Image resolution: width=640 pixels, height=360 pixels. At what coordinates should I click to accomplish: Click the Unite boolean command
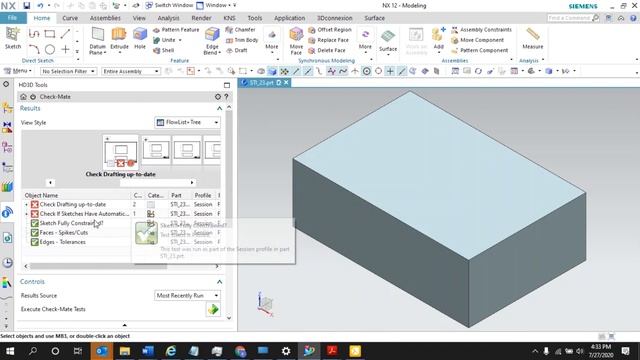click(x=164, y=40)
